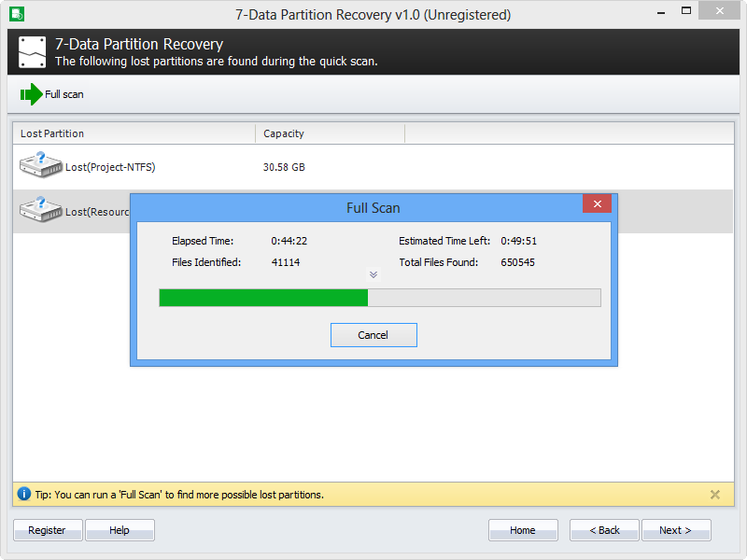Image resolution: width=747 pixels, height=560 pixels.
Task: Click the blue info icon in the tip bar
Action: [x=24, y=494]
